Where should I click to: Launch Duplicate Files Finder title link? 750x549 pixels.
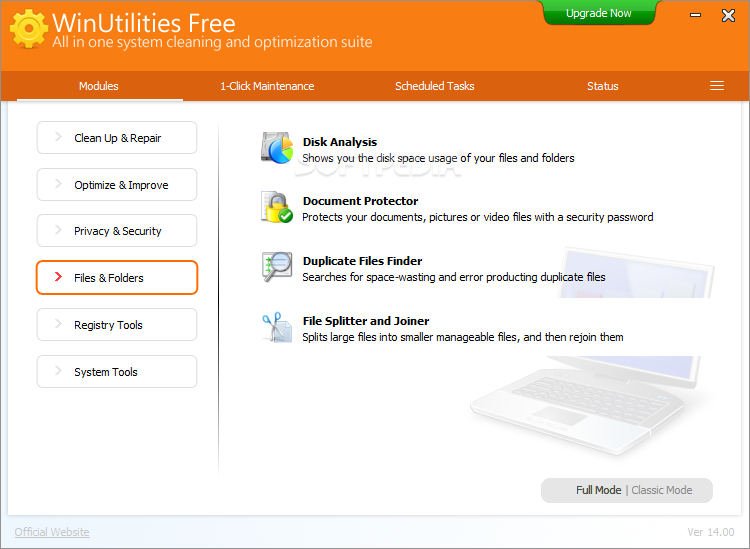click(x=362, y=261)
